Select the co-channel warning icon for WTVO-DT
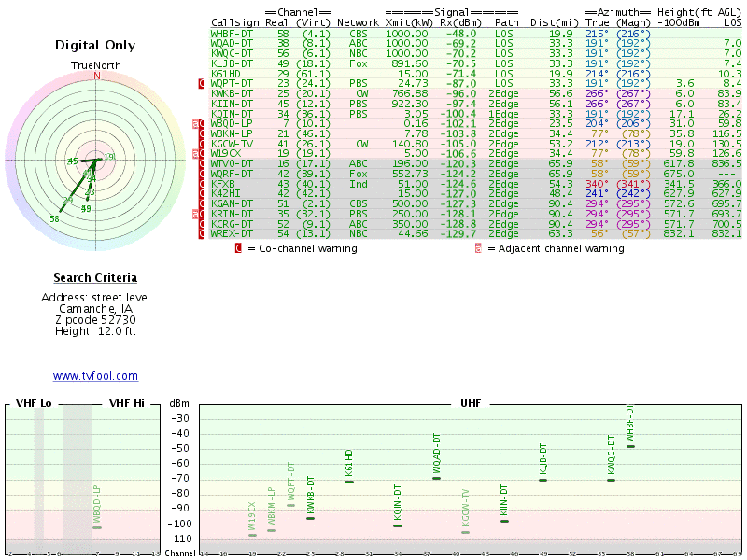Screen dimensions: 747x560 pos(202,164)
